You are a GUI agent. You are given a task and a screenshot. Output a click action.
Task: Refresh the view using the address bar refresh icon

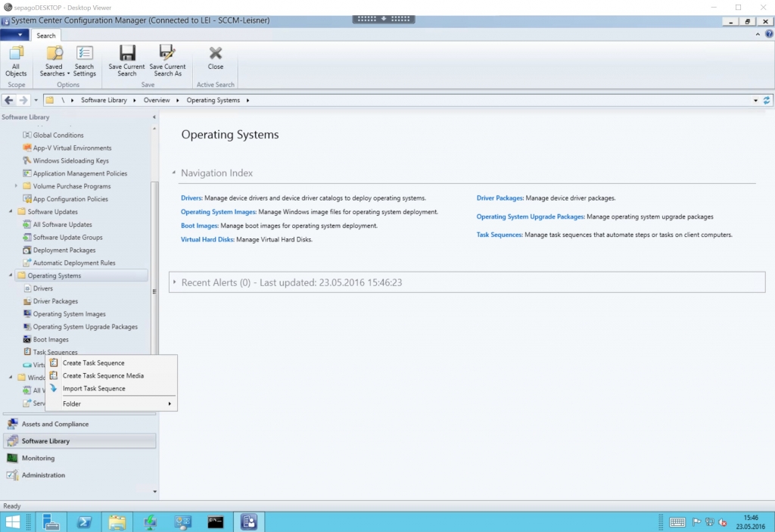(767, 100)
